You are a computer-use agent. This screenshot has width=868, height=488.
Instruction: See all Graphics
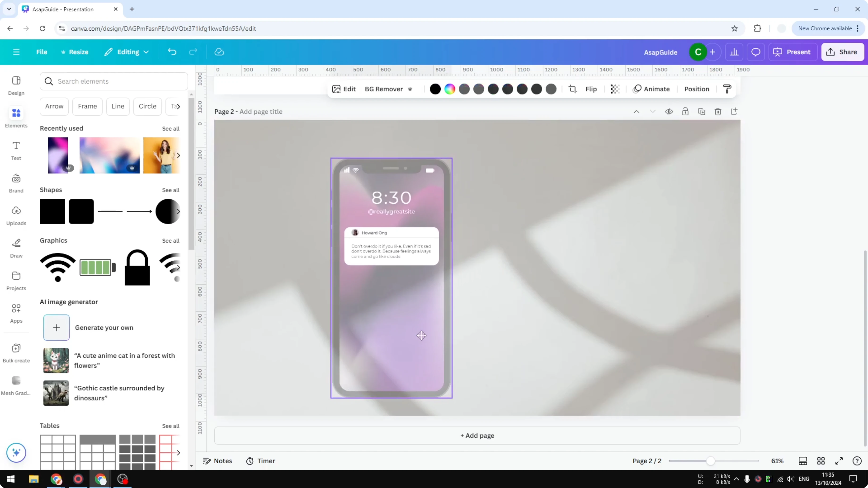coord(171,240)
